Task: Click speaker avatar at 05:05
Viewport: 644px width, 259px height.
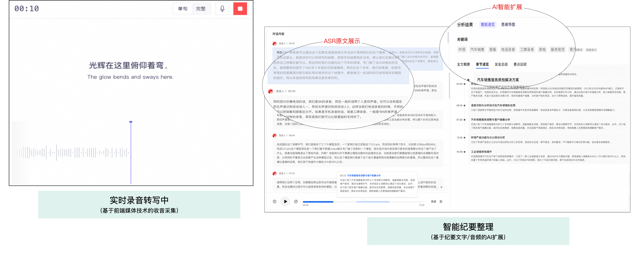Action: 271,91
